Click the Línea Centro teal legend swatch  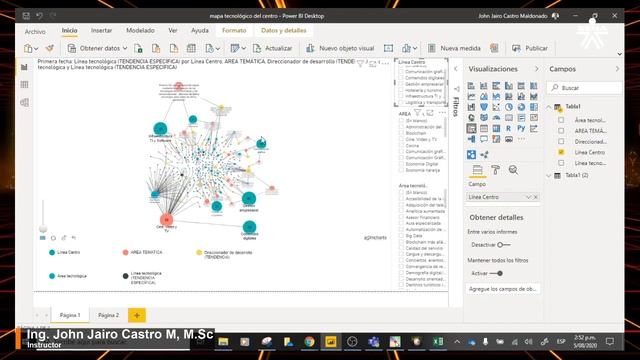[52, 252]
